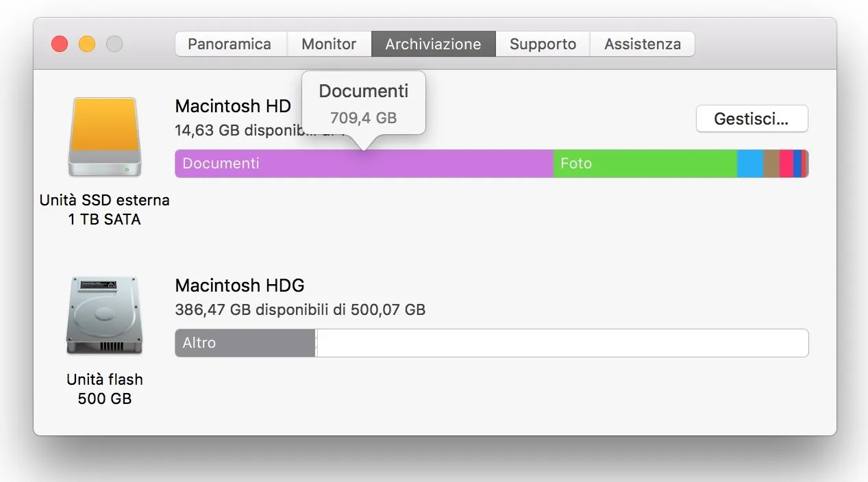Click the light blue segment in the storage bar
Image resolution: width=868 pixels, height=482 pixels.
tap(750, 164)
